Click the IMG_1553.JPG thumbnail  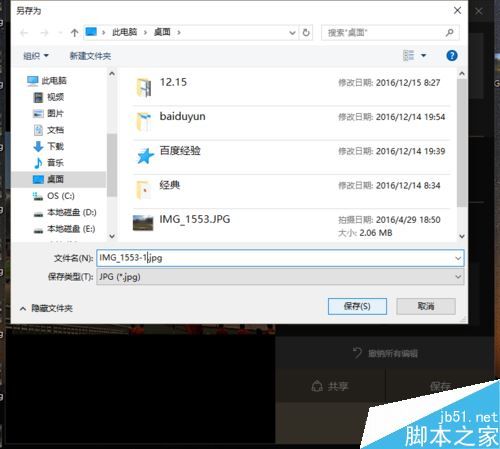(143, 223)
